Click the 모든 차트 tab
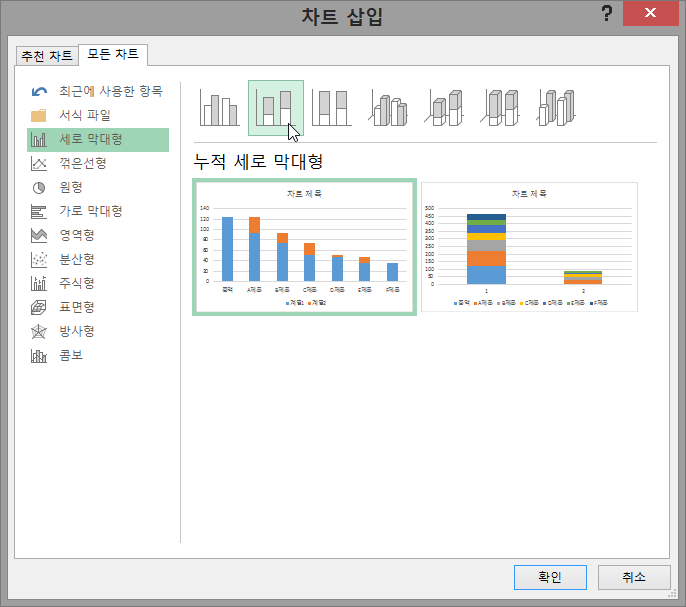This screenshot has width=686, height=607. coord(114,55)
